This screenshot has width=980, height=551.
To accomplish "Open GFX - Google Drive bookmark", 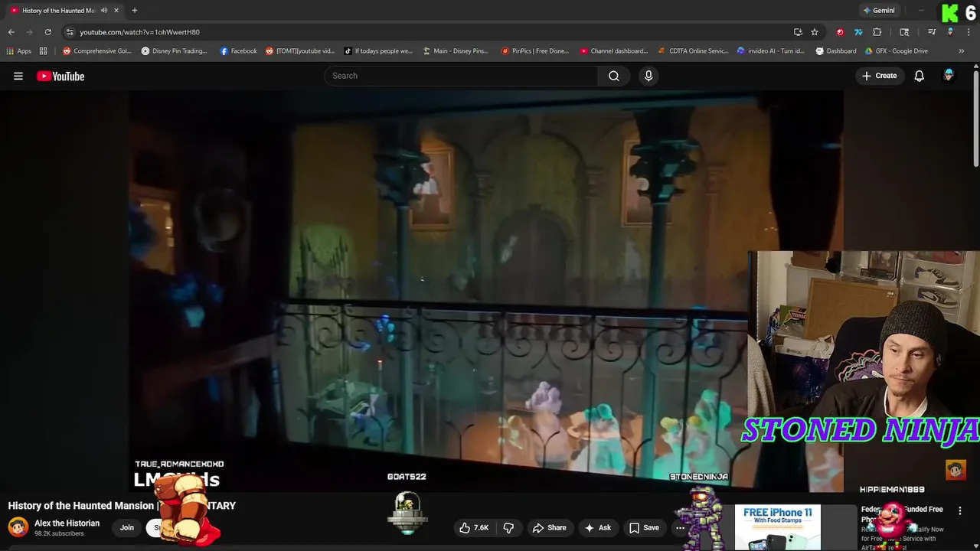I will point(897,51).
